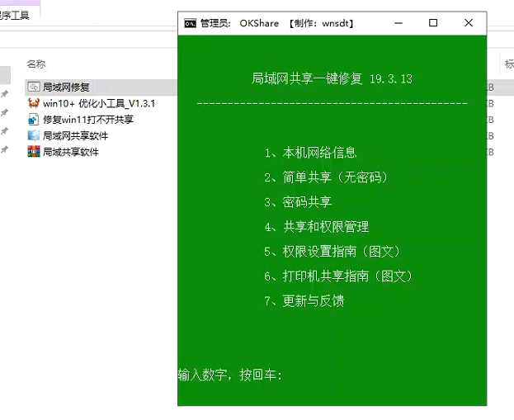
Task: Click menu line 1、本机网络信息
Action: click(310, 153)
